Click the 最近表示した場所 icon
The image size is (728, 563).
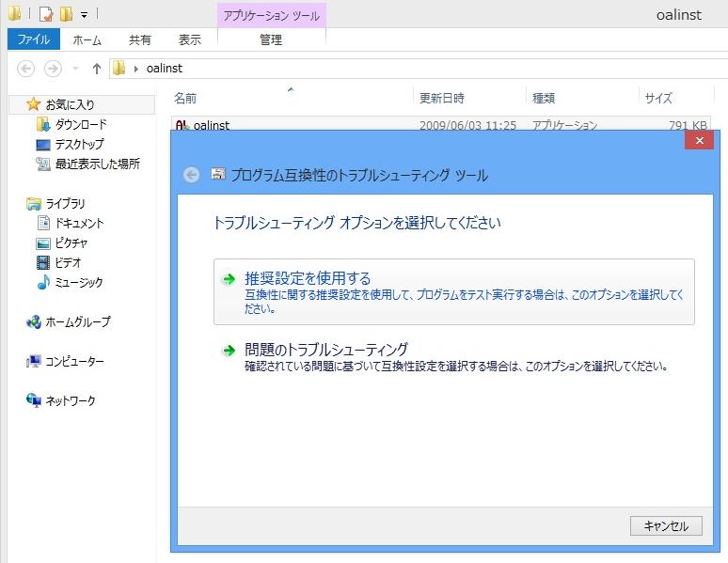click(42, 164)
